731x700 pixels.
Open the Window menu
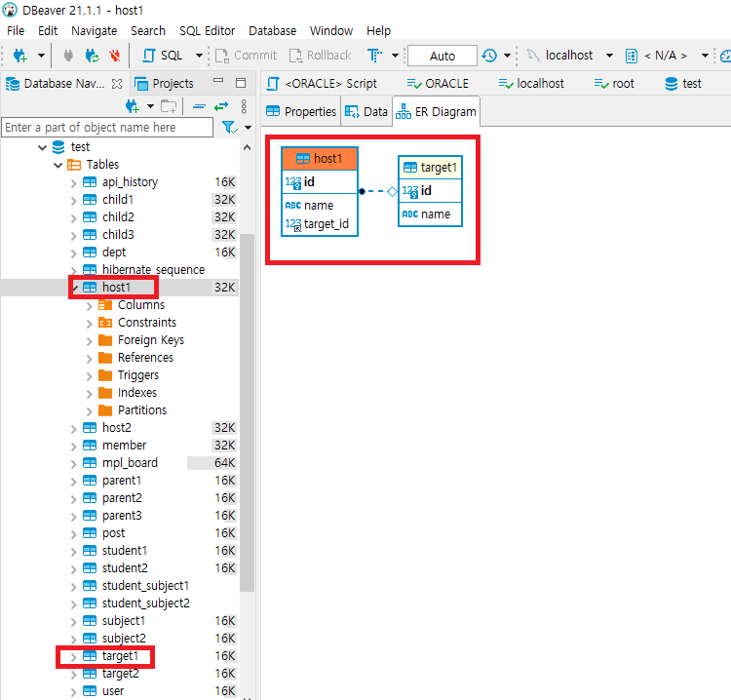(x=331, y=31)
